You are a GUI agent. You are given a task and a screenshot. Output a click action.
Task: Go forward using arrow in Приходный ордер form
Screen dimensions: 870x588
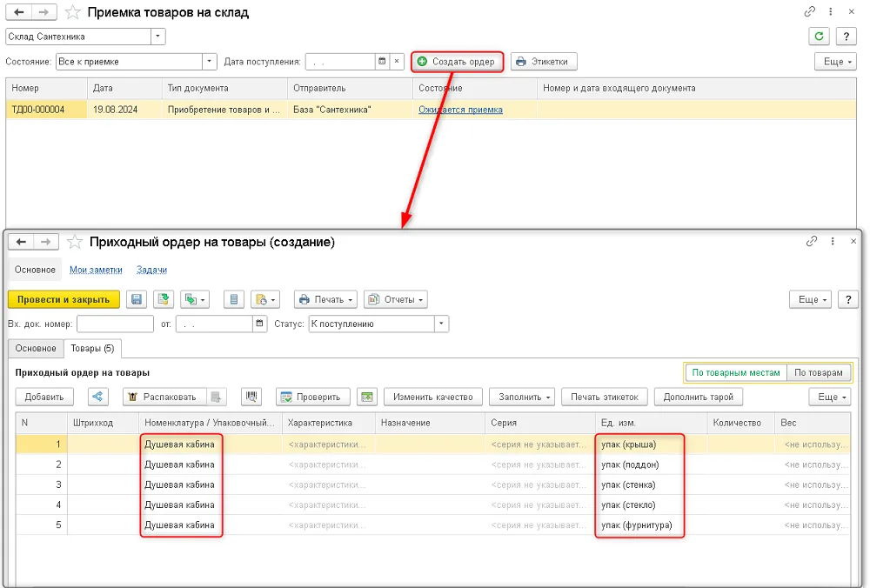(46, 242)
